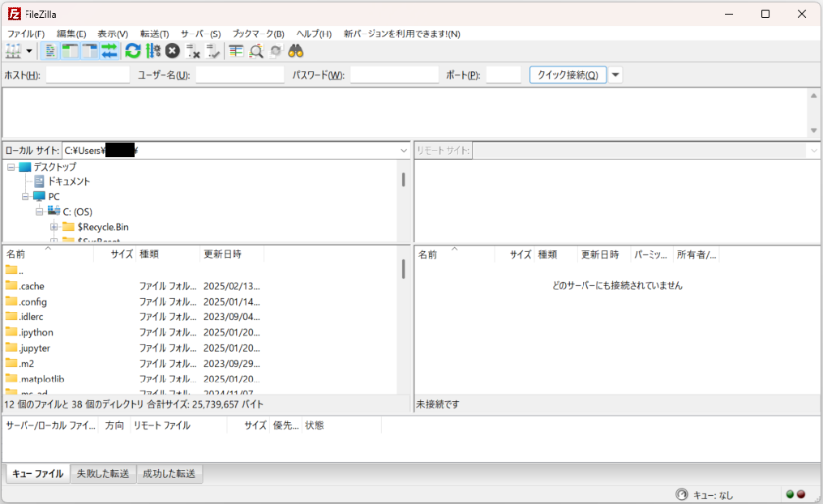The image size is (823, 504).
Task: Open recursive file search with binoculars icon
Action: pyautogui.click(x=296, y=51)
